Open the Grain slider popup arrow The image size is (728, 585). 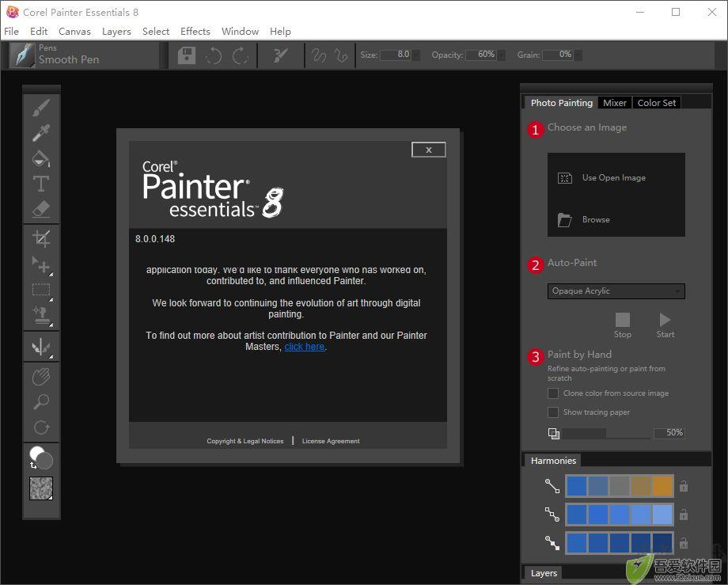tap(578, 55)
